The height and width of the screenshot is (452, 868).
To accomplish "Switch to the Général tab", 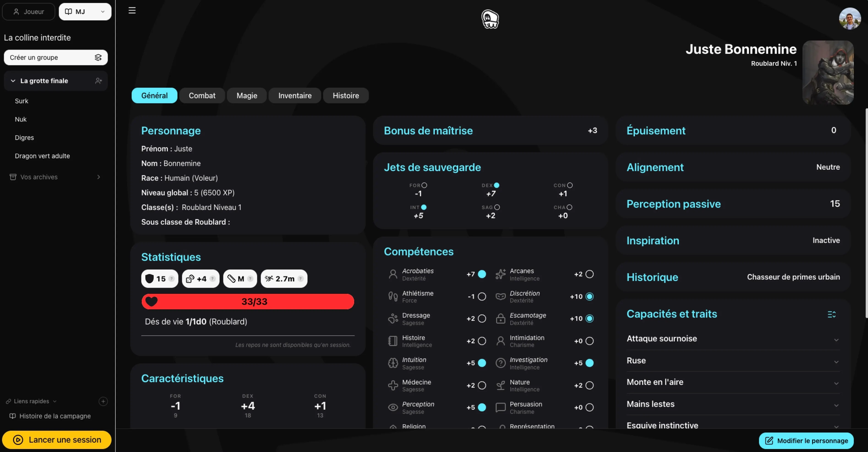I will (x=154, y=96).
